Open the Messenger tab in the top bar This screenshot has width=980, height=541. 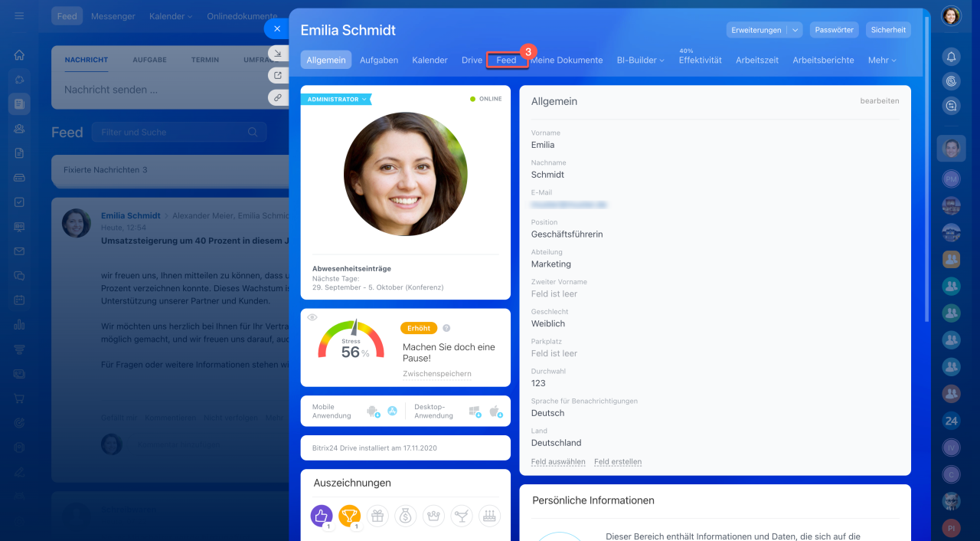click(113, 16)
